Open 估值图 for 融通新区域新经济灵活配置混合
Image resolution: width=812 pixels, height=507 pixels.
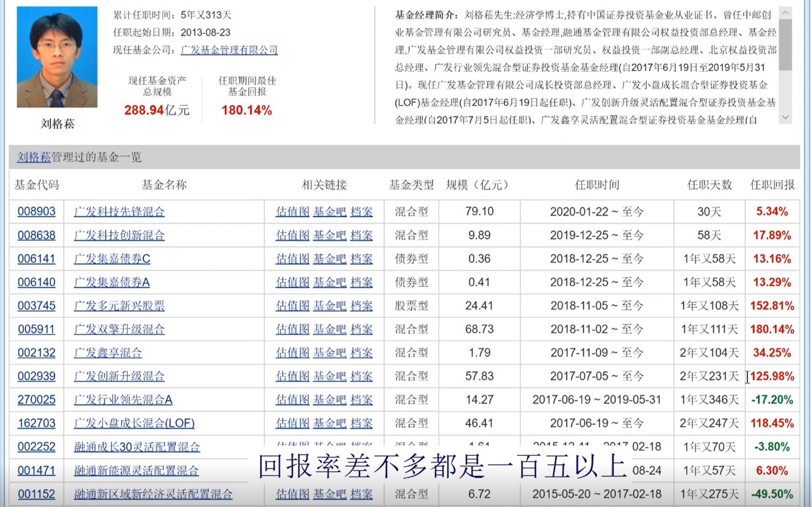tap(292, 495)
